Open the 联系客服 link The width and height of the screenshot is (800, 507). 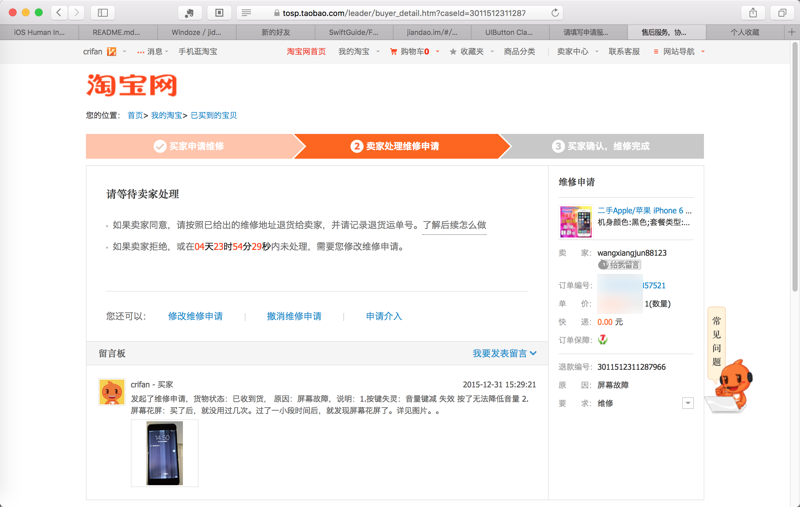[624, 52]
